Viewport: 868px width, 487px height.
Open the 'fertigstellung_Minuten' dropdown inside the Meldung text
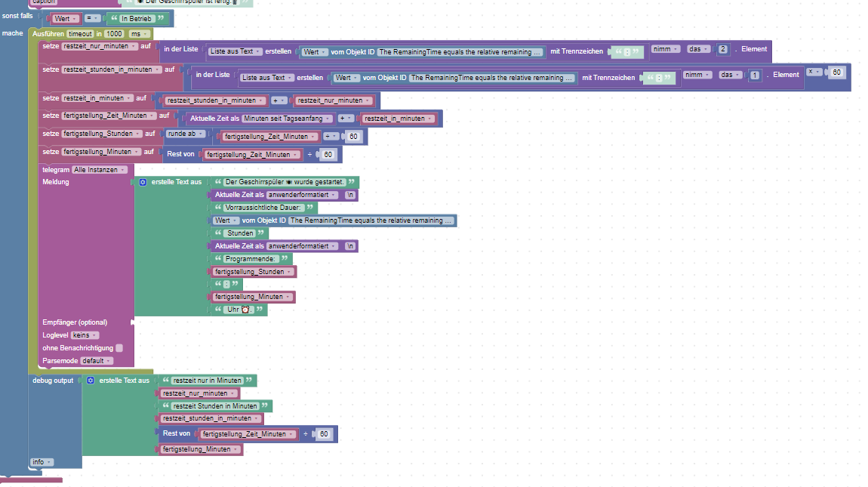(252, 297)
